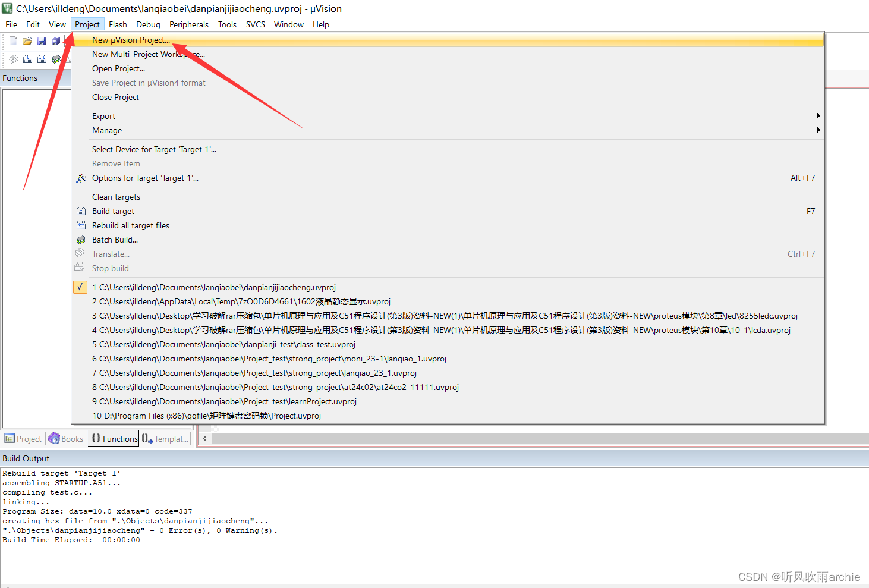Screen dimensions: 869x588
Task: Click the Functions panel header title
Action: tap(20, 78)
